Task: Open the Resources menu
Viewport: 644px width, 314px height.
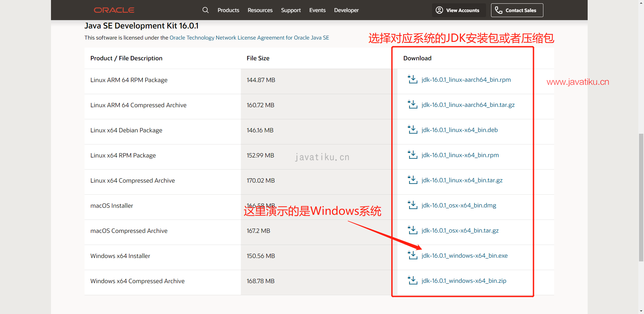Action: pyautogui.click(x=260, y=10)
